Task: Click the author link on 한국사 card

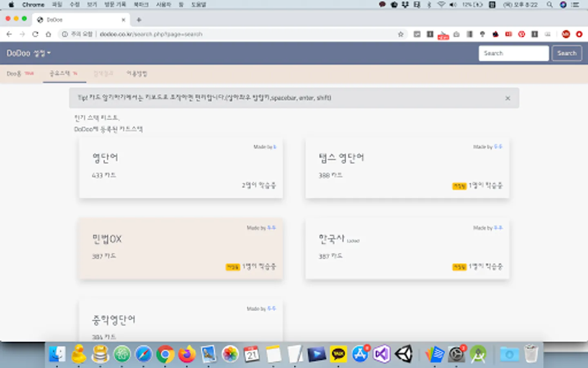Action: (498, 228)
